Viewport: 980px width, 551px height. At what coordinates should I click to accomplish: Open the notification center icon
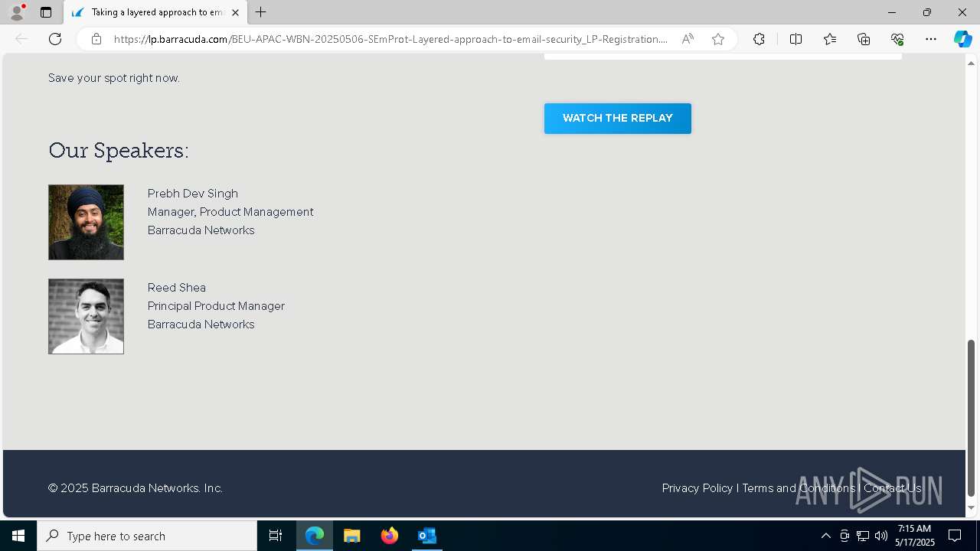pyautogui.click(x=955, y=536)
